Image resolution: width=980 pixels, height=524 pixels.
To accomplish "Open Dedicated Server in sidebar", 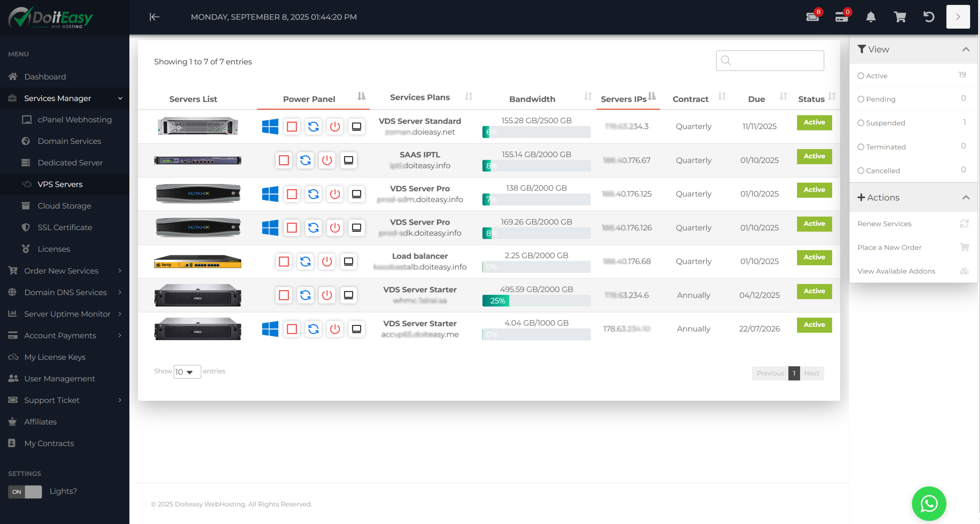I will (x=70, y=163).
